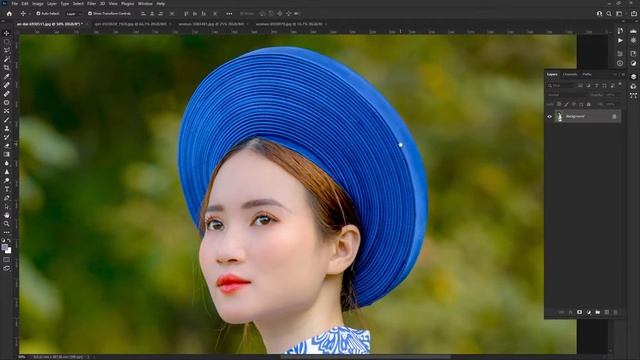Select the Blur tool
Screen dimensions: 640x360
tap(7, 163)
